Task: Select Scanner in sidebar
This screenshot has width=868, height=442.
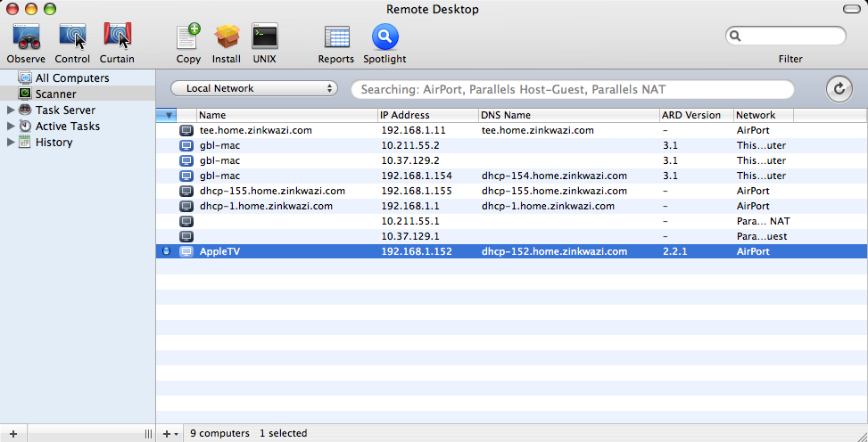Action: [56, 94]
